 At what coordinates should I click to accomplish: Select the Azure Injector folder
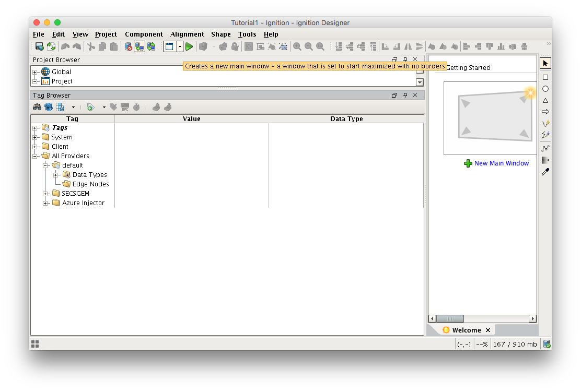coord(83,203)
